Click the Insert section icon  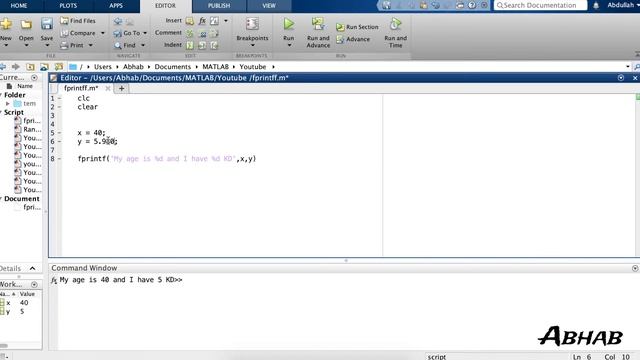tap(190, 21)
